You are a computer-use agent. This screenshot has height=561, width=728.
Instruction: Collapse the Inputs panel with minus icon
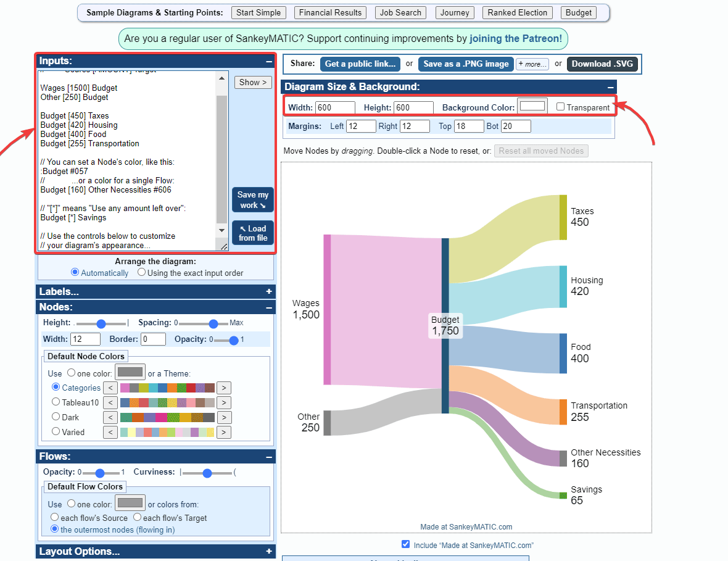pyautogui.click(x=268, y=61)
